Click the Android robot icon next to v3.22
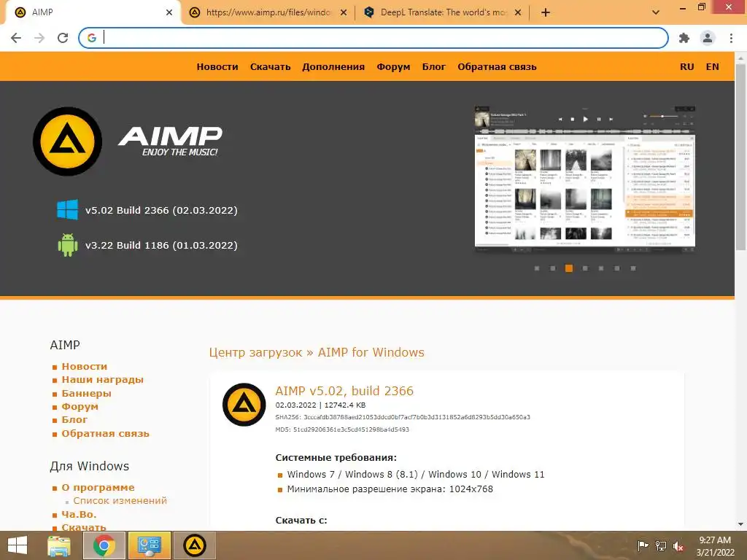The height and width of the screenshot is (560, 747). (x=67, y=245)
